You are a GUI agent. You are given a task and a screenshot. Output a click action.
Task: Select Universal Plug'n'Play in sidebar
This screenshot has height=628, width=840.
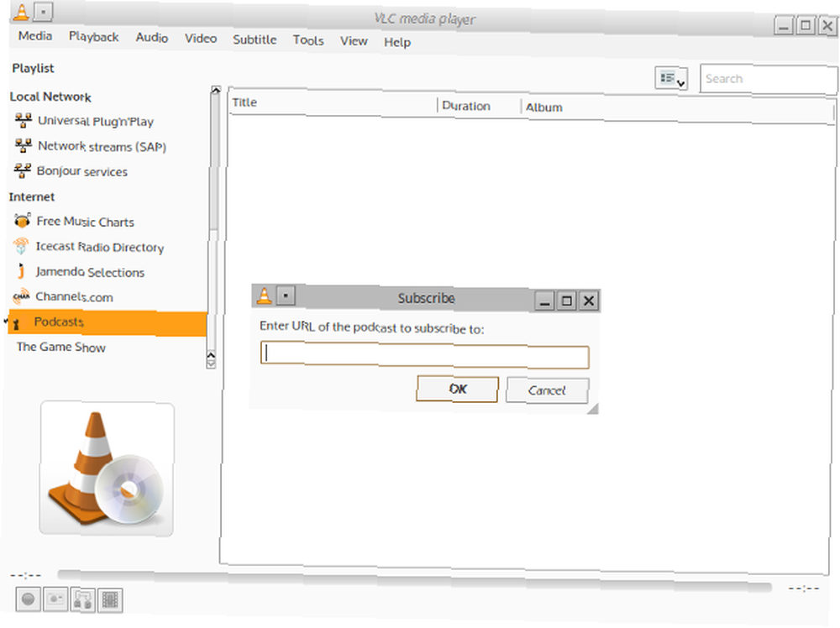(x=96, y=121)
